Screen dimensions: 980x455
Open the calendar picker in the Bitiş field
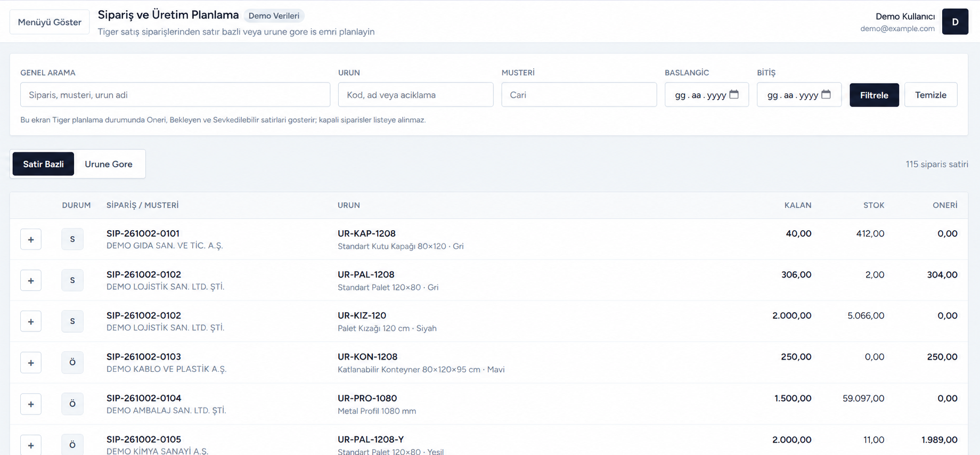tap(826, 94)
